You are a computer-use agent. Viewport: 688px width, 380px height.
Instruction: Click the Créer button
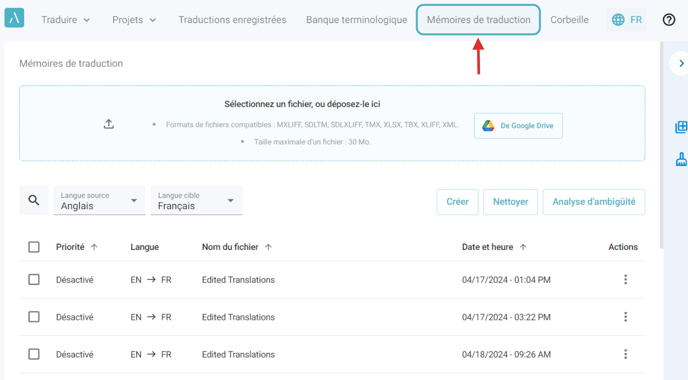tap(457, 202)
